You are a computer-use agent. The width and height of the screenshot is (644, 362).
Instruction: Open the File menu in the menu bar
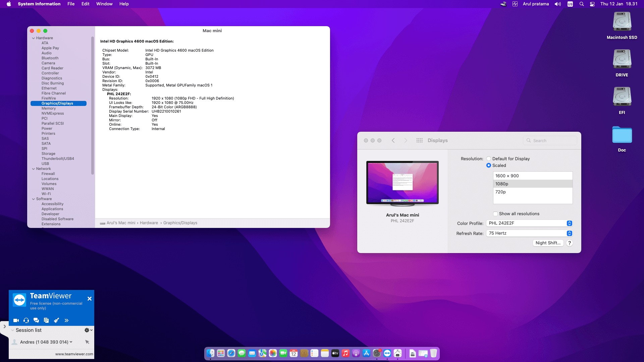71,4
